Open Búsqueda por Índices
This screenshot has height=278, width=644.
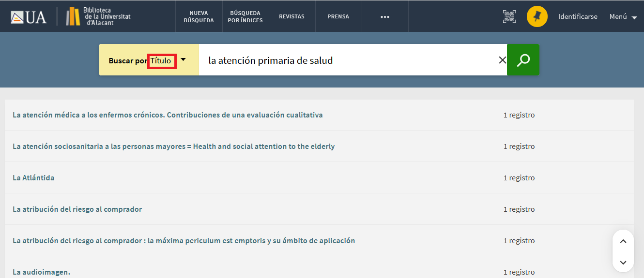tap(245, 16)
